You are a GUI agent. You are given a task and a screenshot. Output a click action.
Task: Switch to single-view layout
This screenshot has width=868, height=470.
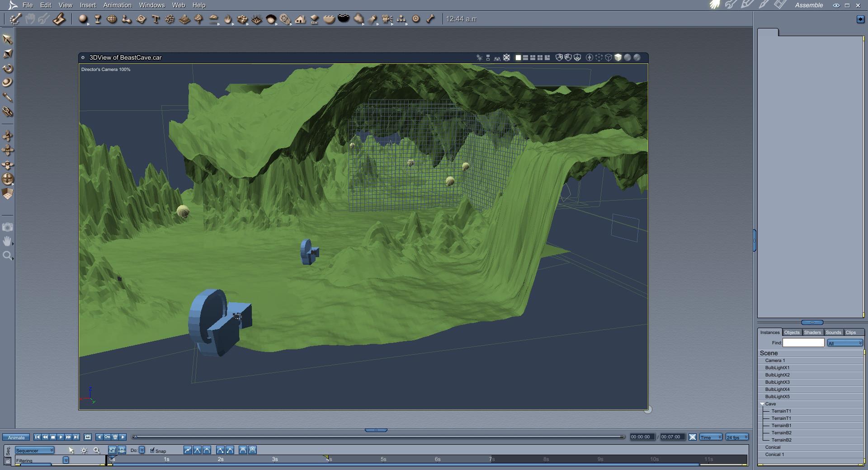tap(518, 57)
